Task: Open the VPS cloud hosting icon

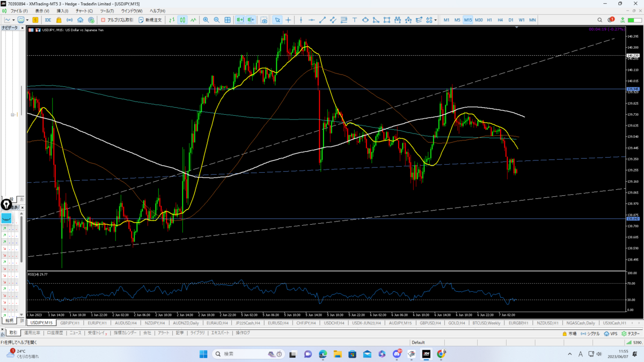Action: coord(80,20)
